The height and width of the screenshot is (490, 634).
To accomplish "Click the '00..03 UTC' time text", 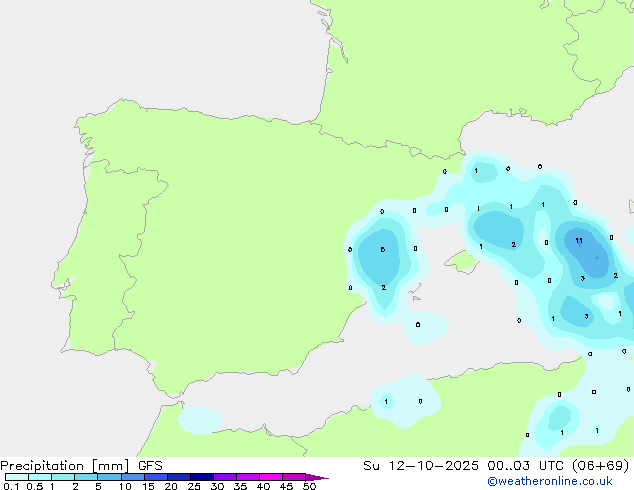I will (x=529, y=466).
